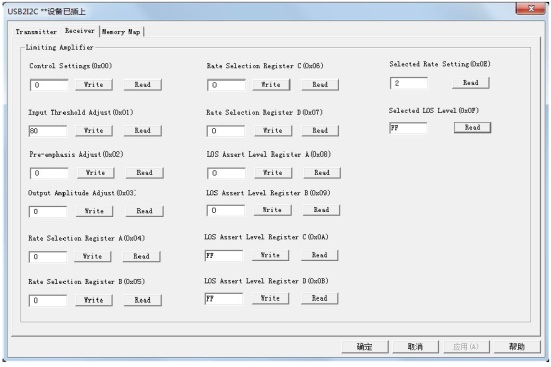Image resolution: width=551 pixels, height=367 pixels.
Task: Click the Input Threshold Adjust value field
Action: pos(48,131)
